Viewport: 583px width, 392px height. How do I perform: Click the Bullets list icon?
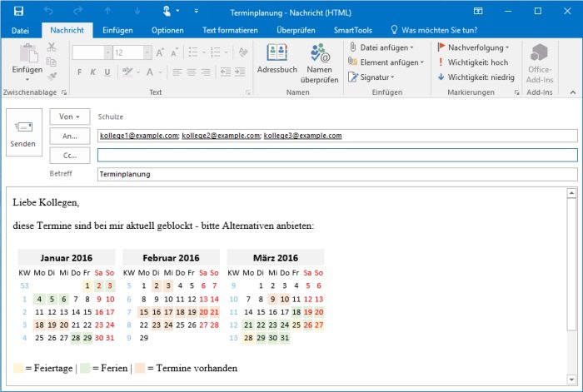193,52
